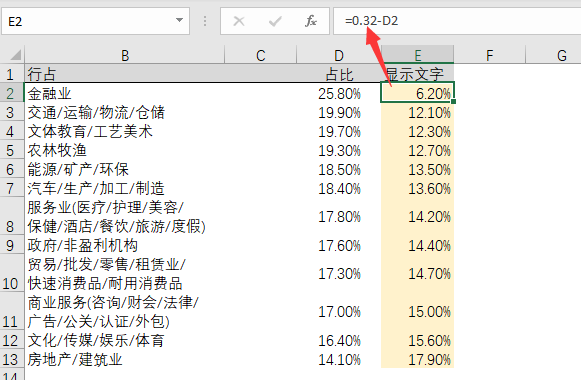Click the Name Box showing E2
This screenshot has height=380, width=581.
pos(95,21)
